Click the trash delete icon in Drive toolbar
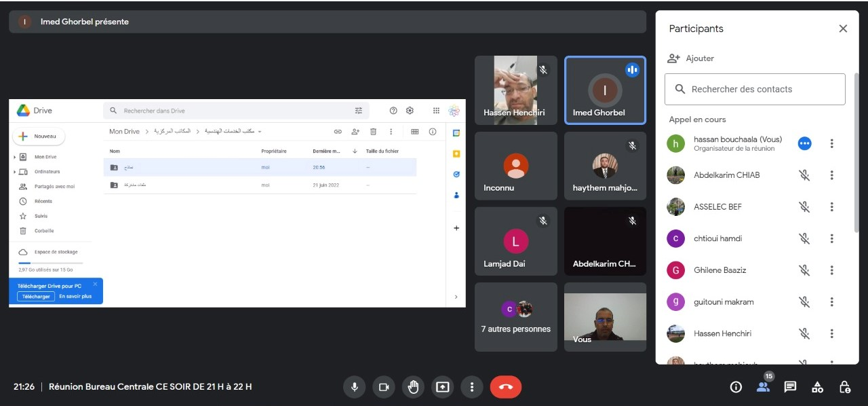Screen dimensions: 868x406 coord(373,132)
